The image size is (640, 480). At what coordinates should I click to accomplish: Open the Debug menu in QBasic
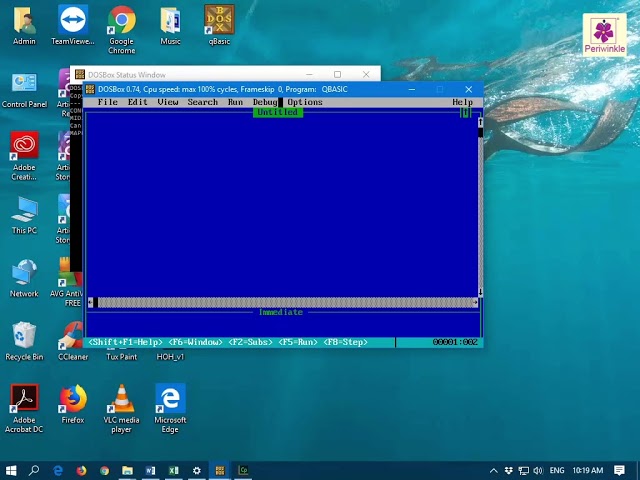point(265,102)
